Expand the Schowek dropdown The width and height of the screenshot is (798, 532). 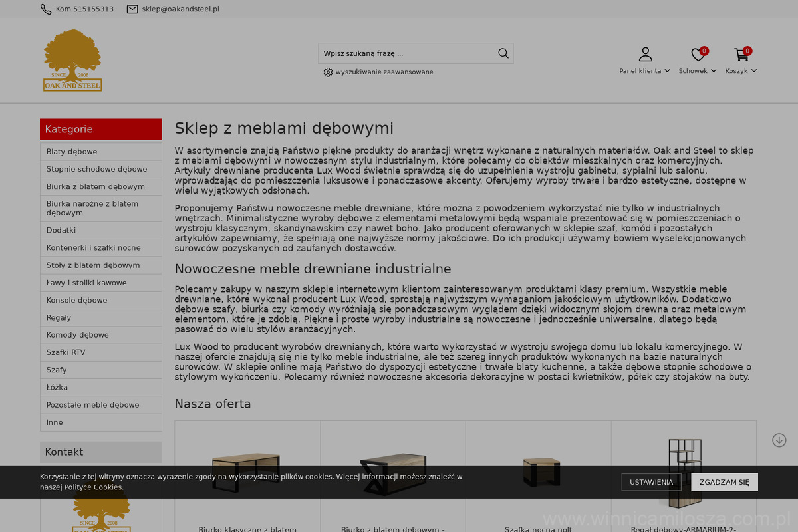714,71
